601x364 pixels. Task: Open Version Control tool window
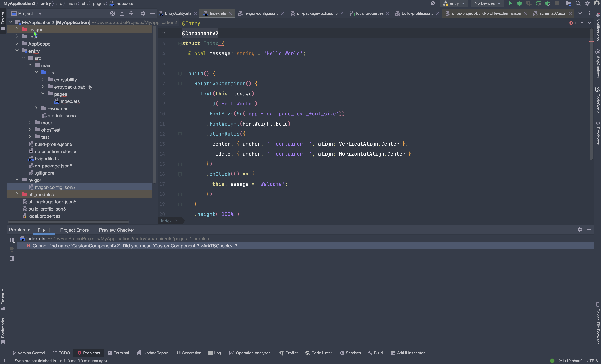29,353
